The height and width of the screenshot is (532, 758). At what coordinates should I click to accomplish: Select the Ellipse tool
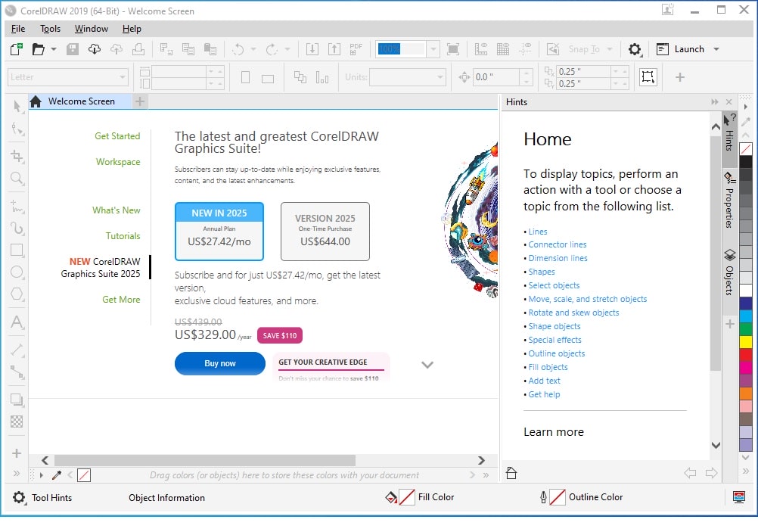pyautogui.click(x=17, y=272)
